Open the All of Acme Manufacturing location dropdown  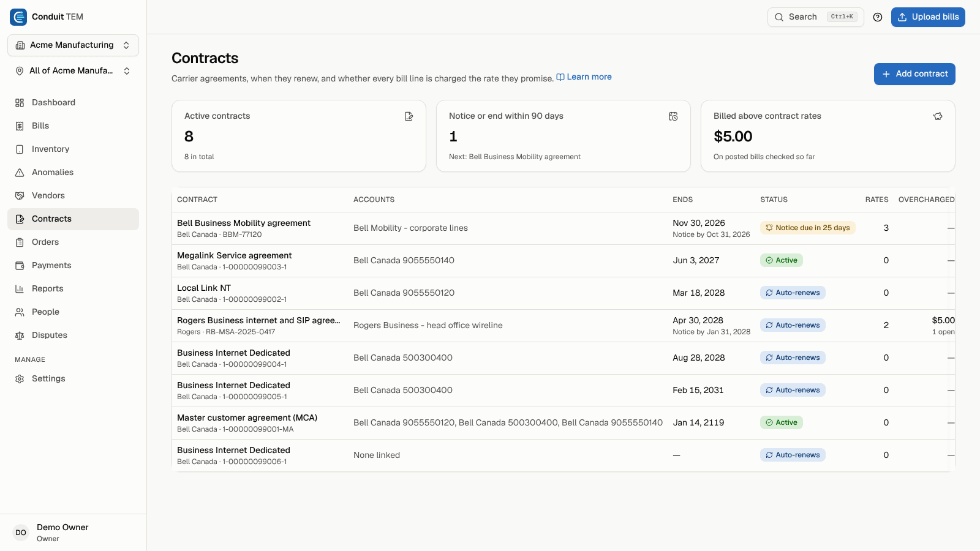click(x=73, y=71)
